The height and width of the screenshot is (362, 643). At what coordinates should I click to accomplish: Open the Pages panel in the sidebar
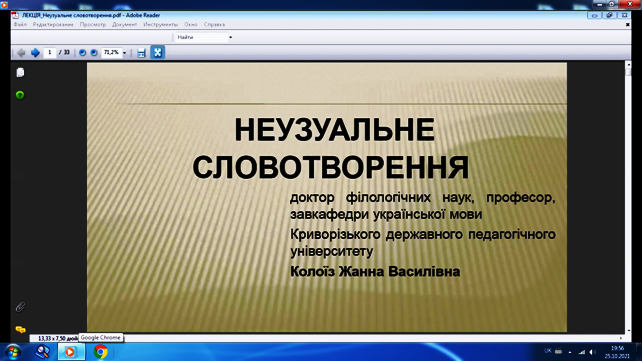click(20, 73)
